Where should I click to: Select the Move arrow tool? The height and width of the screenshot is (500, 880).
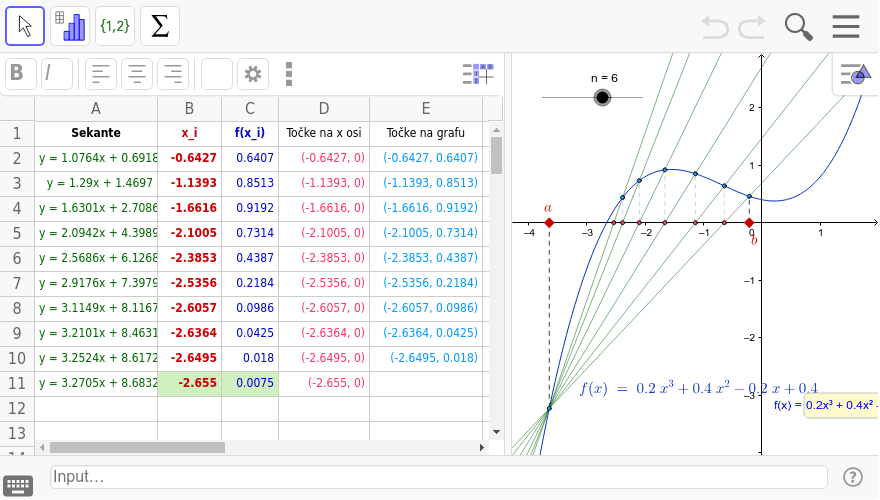(x=25, y=26)
